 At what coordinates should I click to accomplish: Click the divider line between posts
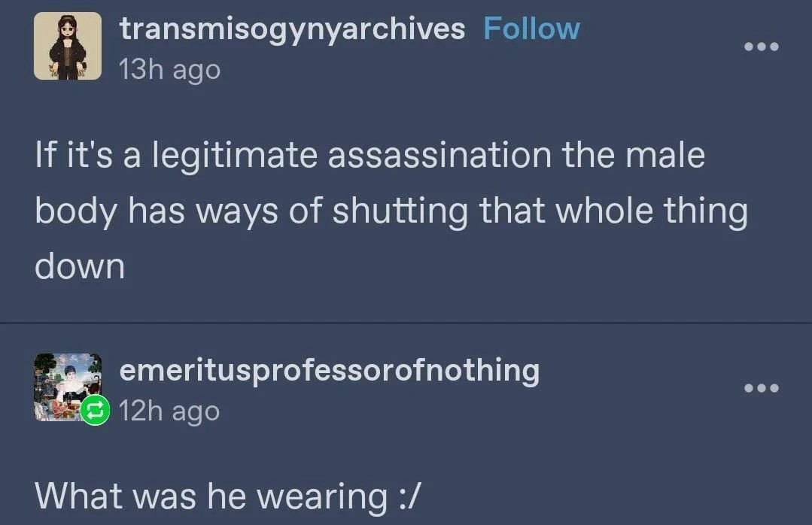406,323
